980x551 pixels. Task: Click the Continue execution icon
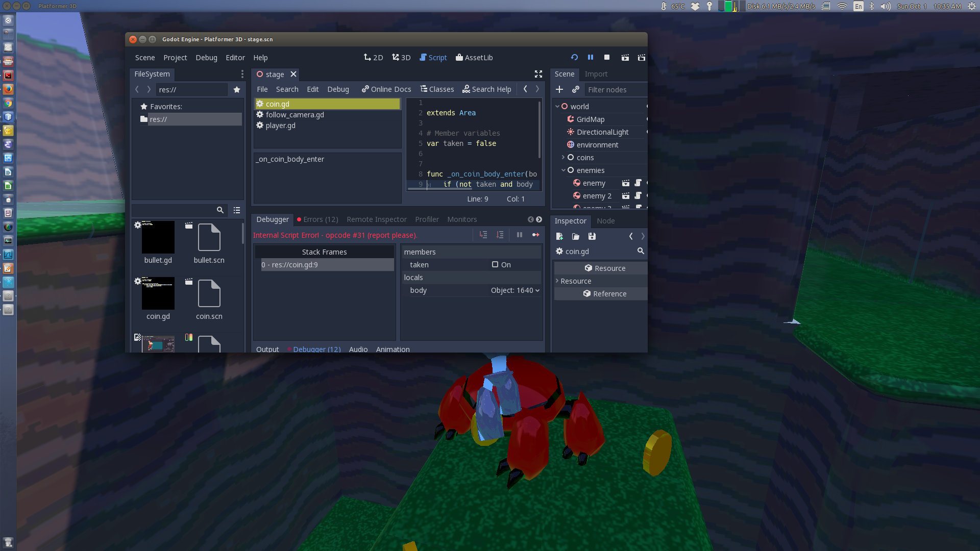[x=536, y=235]
